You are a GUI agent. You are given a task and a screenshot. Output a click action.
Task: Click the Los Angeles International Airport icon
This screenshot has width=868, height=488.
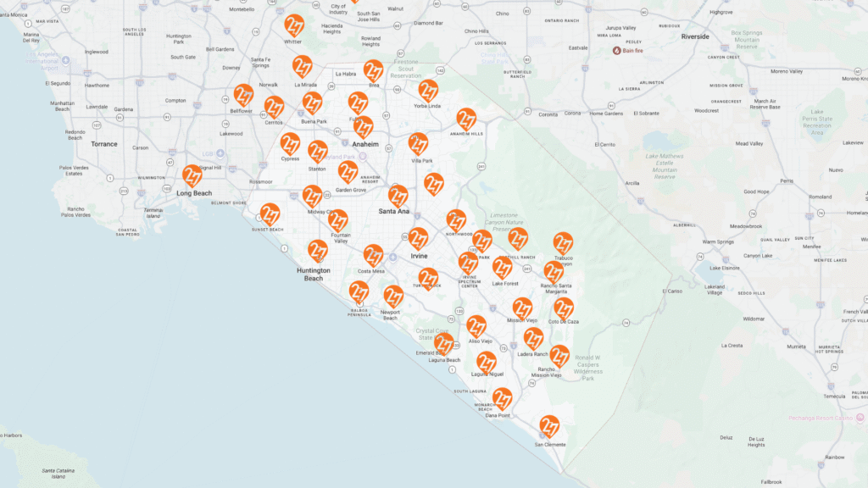pyautogui.click(x=66, y=60)
